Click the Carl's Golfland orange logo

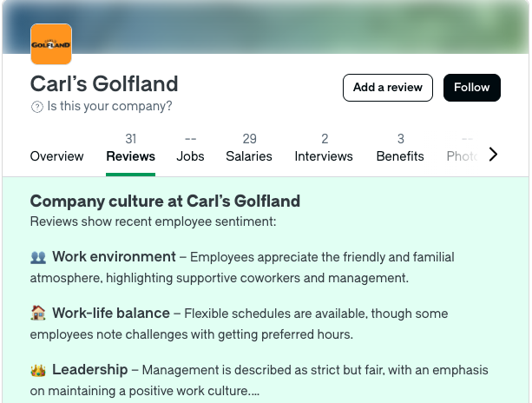(51, 44)
